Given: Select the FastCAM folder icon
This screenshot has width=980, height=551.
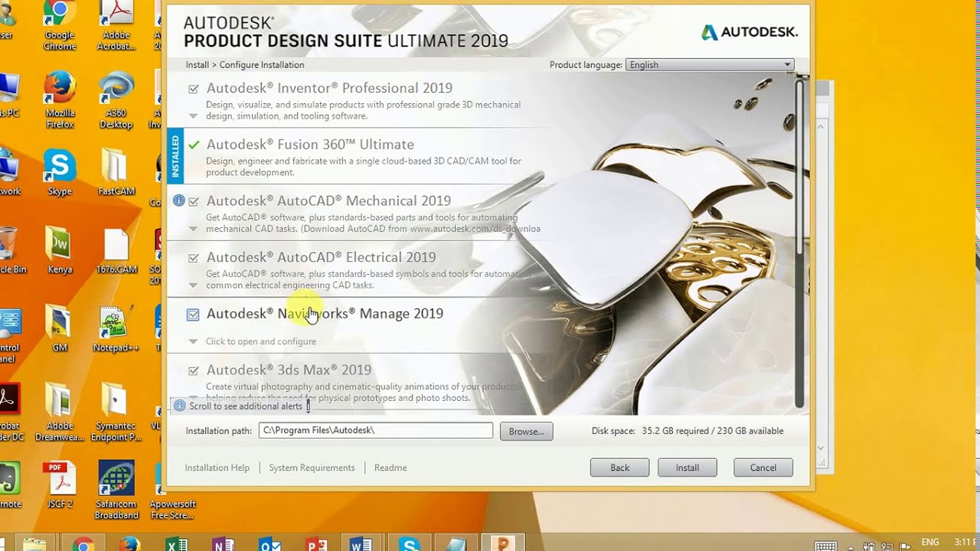Looking at the screenshot, I should click(116, 173).
